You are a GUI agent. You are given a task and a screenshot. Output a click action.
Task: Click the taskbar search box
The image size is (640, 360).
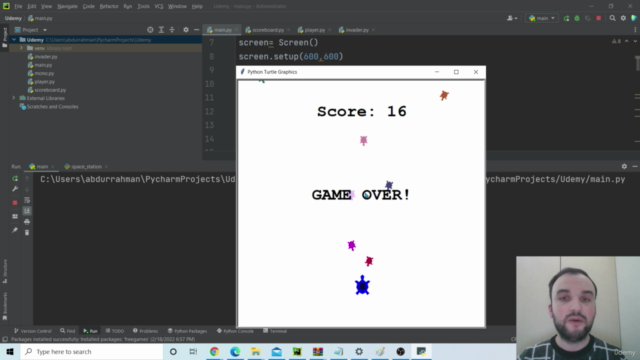[x=92, y=351]
